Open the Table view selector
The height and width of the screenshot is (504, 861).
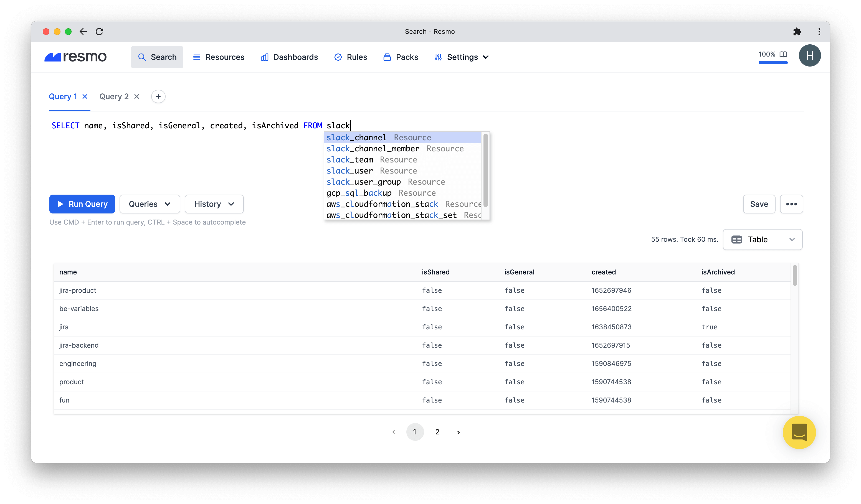763,239
